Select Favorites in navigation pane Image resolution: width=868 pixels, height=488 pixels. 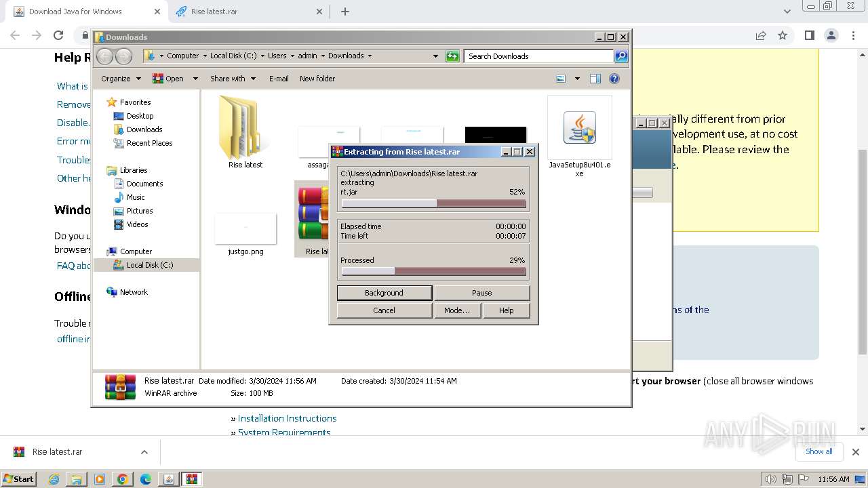coord(135,102)
